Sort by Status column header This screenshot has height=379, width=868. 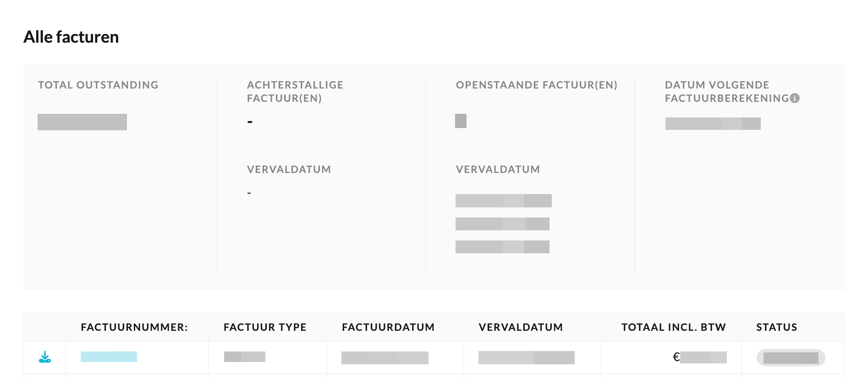777,327
